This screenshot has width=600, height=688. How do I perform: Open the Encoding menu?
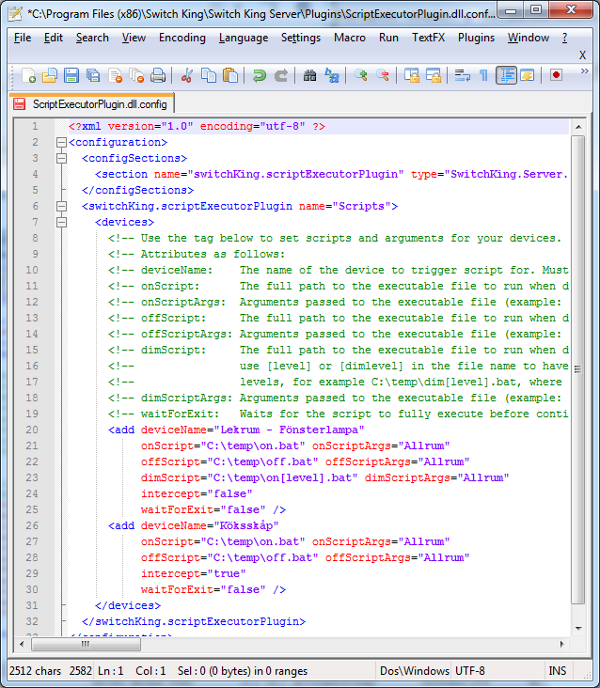pos(182,38)
